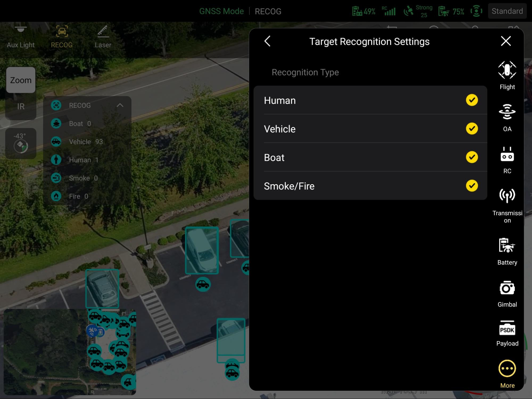Image resolution: width=532 pixels, height=399 pixels.
Task: Click the Recognition Type heading
Action: click(305, 72)
